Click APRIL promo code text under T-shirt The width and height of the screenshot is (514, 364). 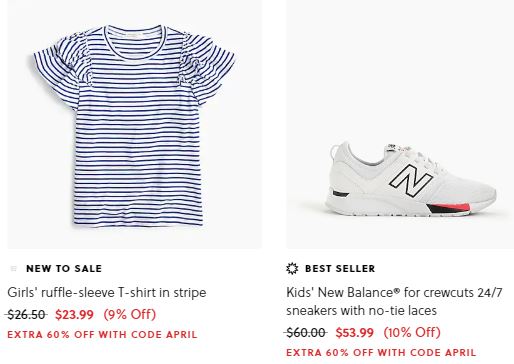coord(182,334)
